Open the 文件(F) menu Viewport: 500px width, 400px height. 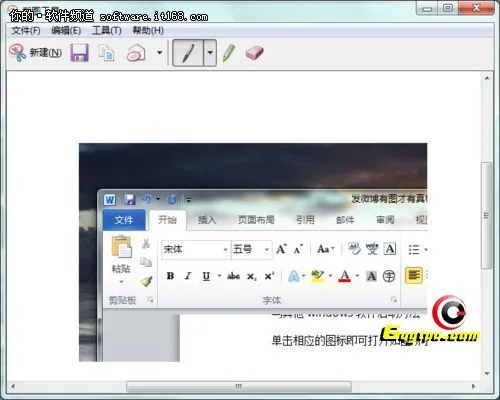26,31
